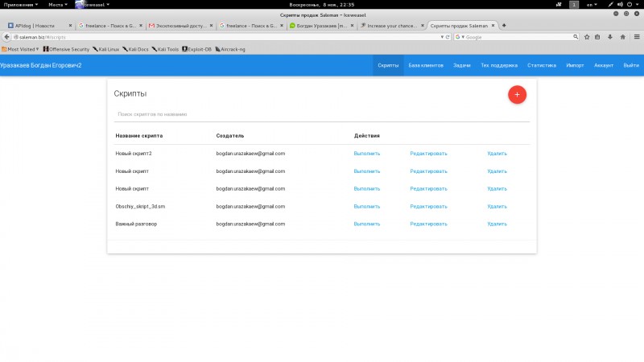Open the Kali Docs bookmark
The height and width of the screenshot is (362, 644).
[135, 49]
